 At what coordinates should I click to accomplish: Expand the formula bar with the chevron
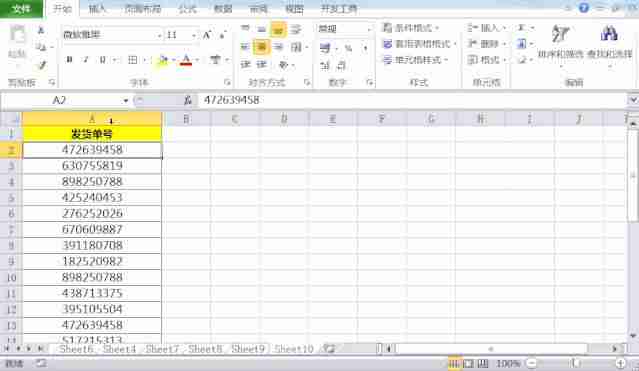coord(633,100)
